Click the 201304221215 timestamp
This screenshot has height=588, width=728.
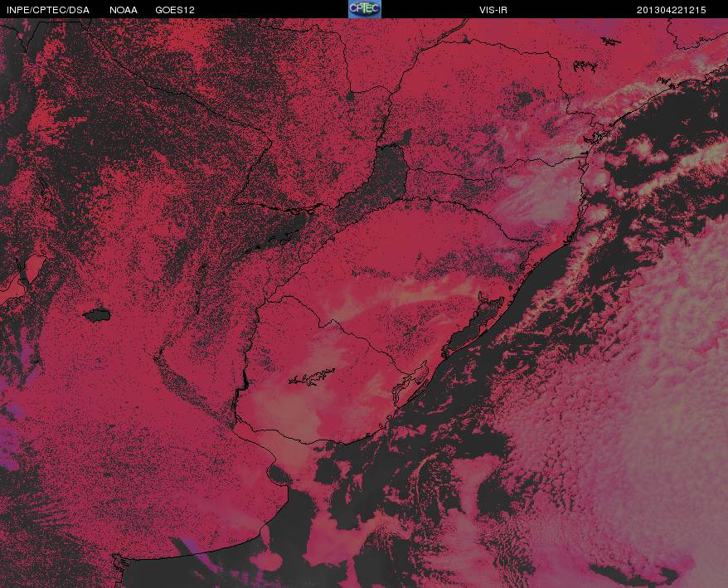coord(672,10)
